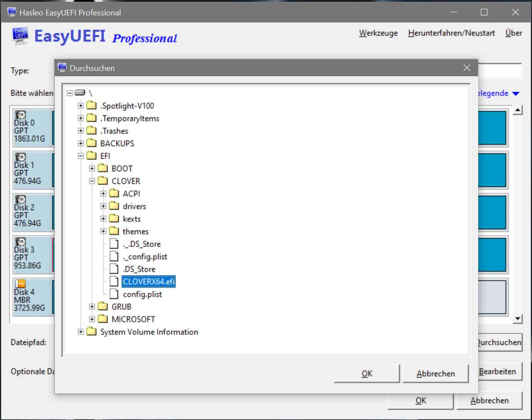Screen dimensions: 532x420
Task: Click the EFI folder icon
Action: click(x=91, y=156)
